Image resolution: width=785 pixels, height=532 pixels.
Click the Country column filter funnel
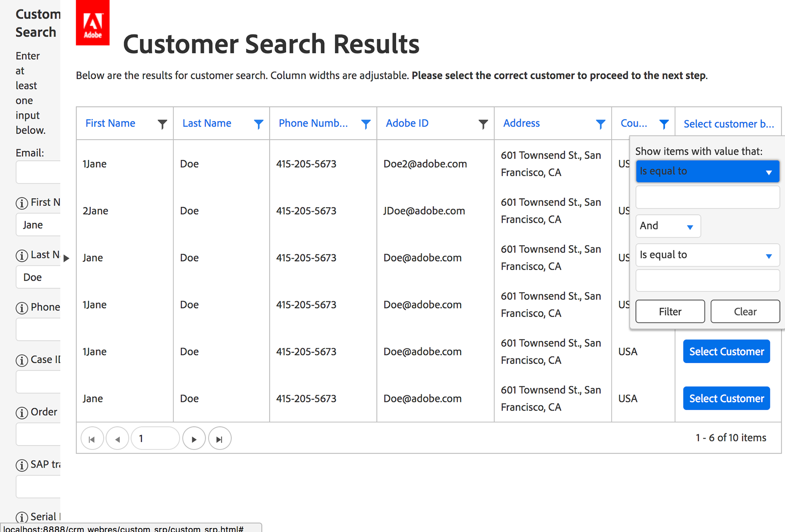tap(664, 124)
